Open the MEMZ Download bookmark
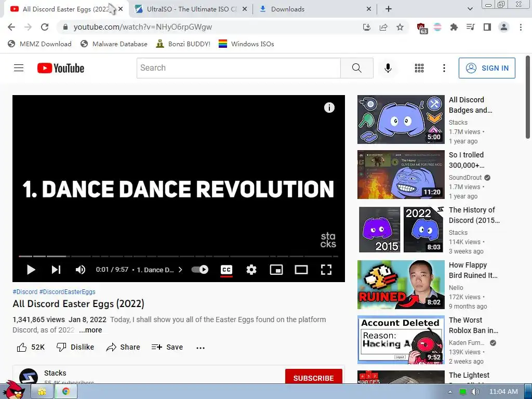This screenshot has height=399, width=532. click(x=39, y=44)
